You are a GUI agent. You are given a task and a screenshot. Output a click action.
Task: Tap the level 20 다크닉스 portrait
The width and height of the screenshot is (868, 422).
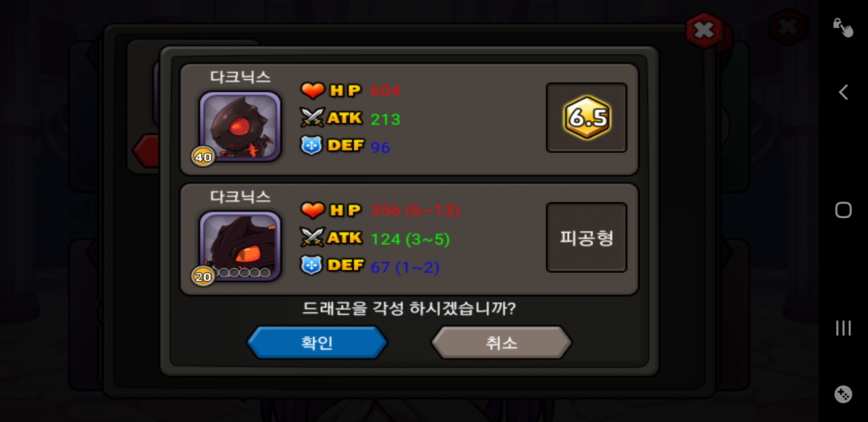[x=240, y=246]
